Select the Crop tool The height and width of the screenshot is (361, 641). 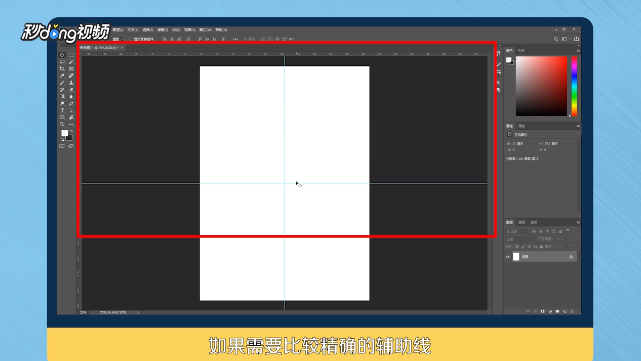[x=62, y=69]
